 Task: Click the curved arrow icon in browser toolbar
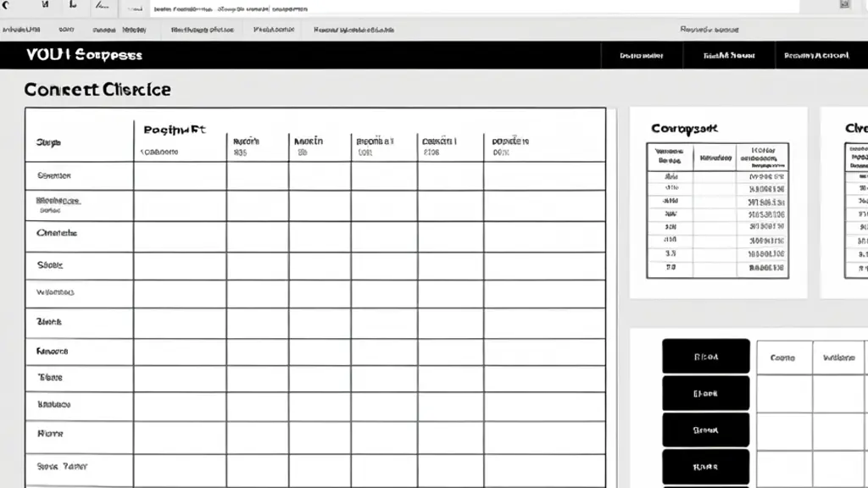6,5
